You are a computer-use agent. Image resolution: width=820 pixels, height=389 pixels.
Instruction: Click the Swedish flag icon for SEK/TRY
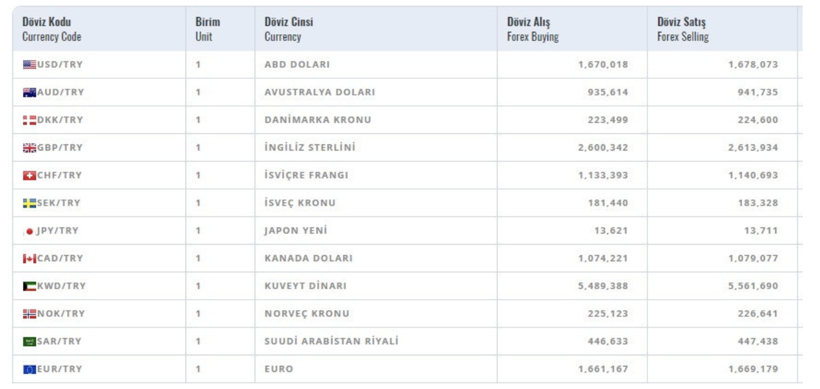pyautogui.click(x=29, y=203)
